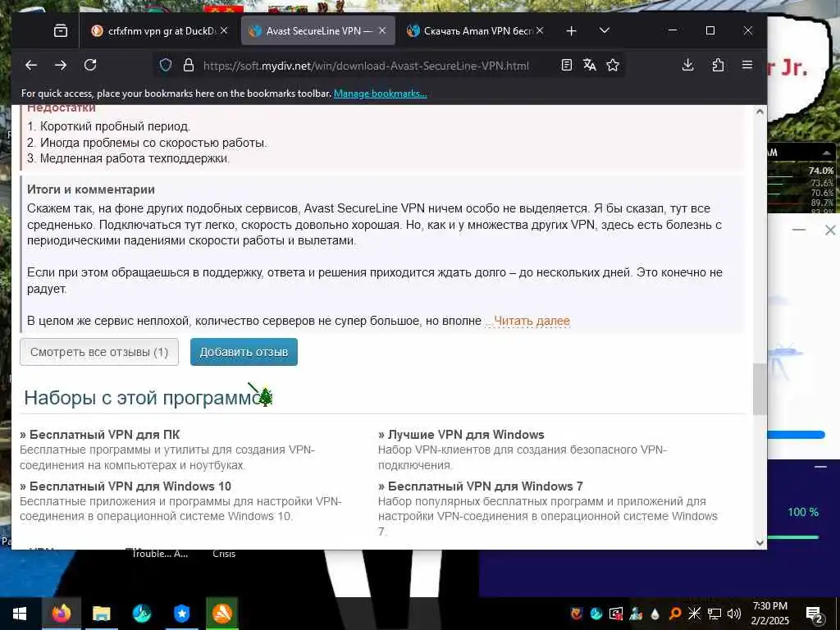
Task: Expand the list all tabs chevron
Action: [x=605, y=30]
